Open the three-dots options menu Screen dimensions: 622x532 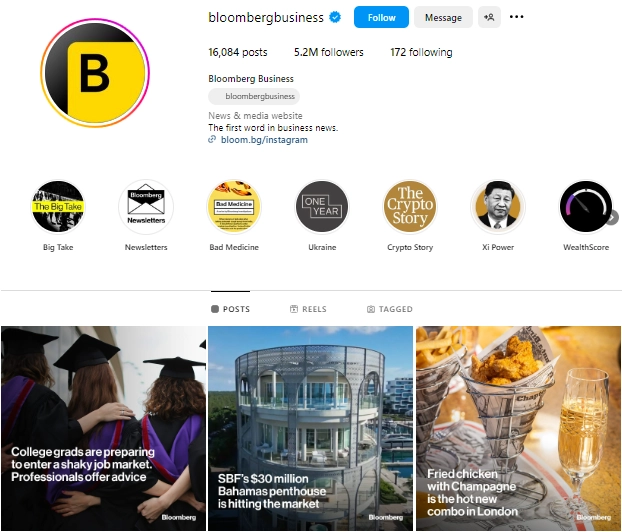click(516, 17)
